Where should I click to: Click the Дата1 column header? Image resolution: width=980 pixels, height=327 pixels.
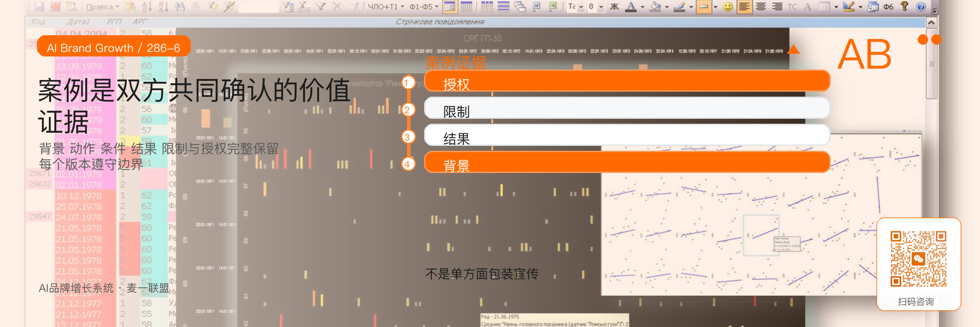tap(78, 22)
